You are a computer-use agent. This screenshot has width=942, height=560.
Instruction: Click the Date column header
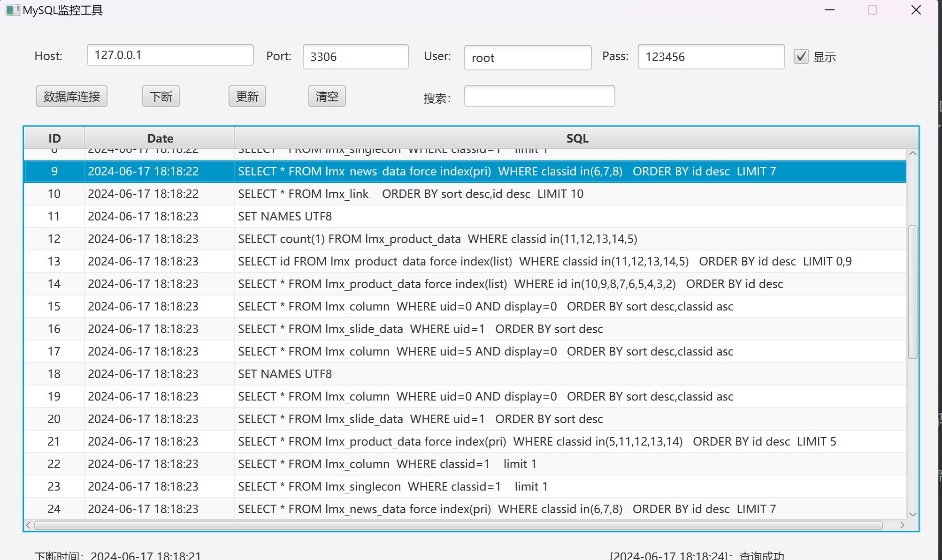click(160, 138)
